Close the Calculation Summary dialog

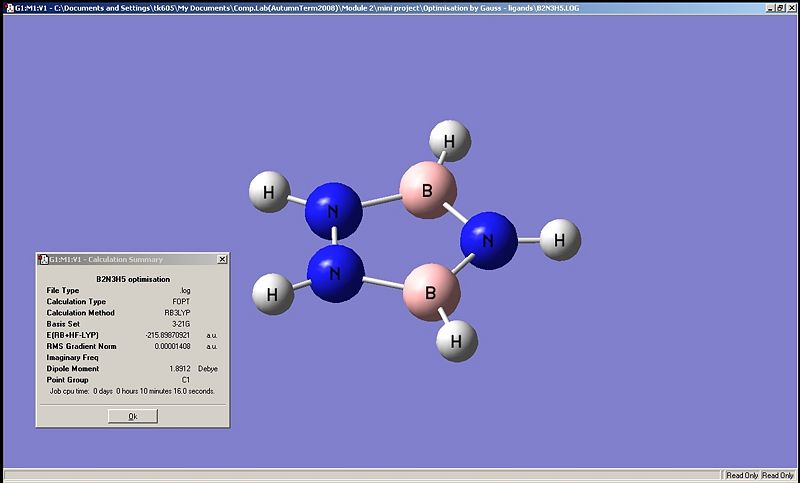point(222,259)
